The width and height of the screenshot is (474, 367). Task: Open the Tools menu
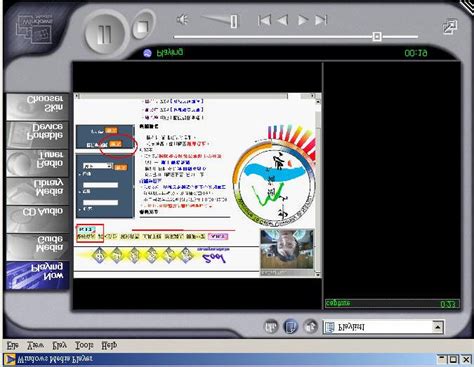click(x=84, y=345)
